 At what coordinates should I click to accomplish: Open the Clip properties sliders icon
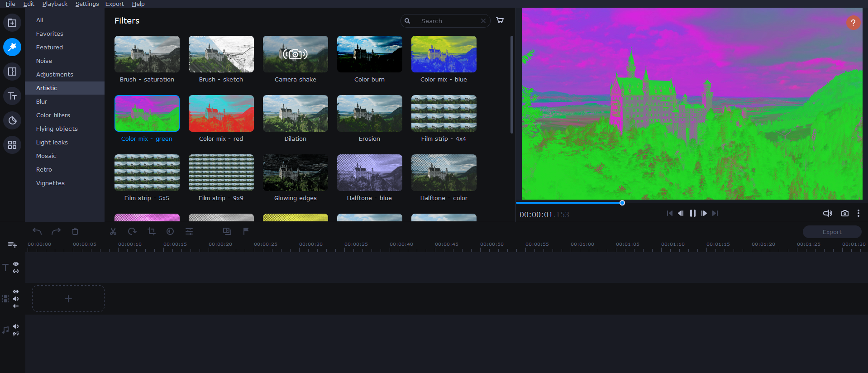[x=189, y=231]
